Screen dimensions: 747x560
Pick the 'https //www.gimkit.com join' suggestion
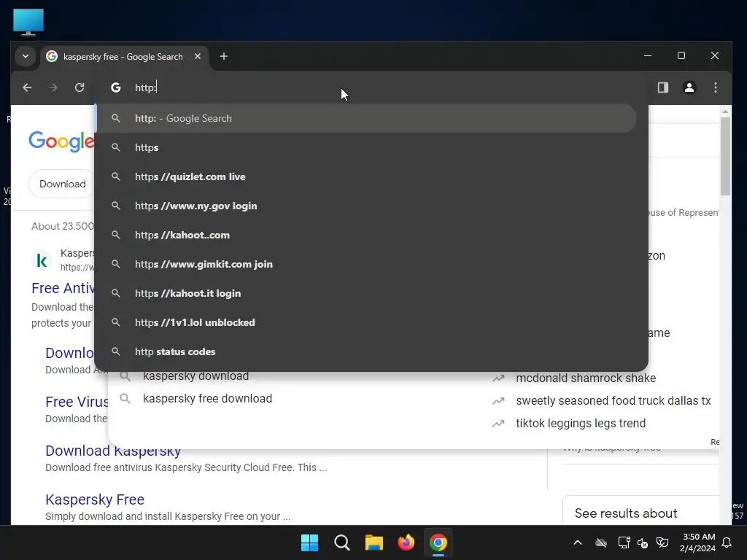pos(366,264)
